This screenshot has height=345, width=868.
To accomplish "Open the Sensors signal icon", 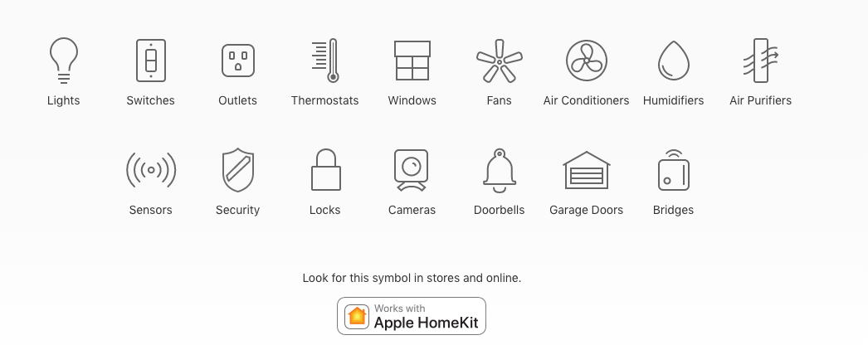I will (150, 170).
